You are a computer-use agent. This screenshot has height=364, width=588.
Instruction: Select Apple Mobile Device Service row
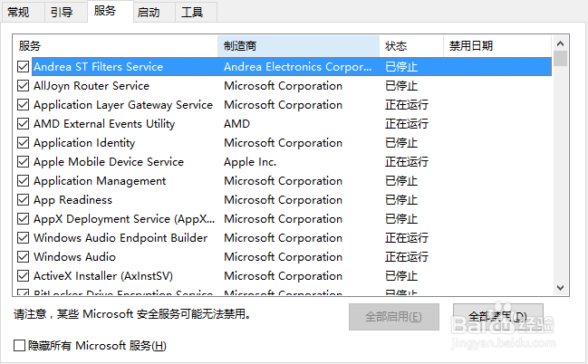pos(292,161)
